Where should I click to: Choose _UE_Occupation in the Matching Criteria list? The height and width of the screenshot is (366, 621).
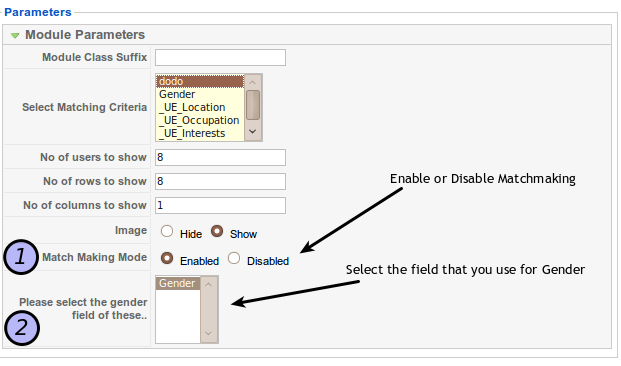(200, 120)
